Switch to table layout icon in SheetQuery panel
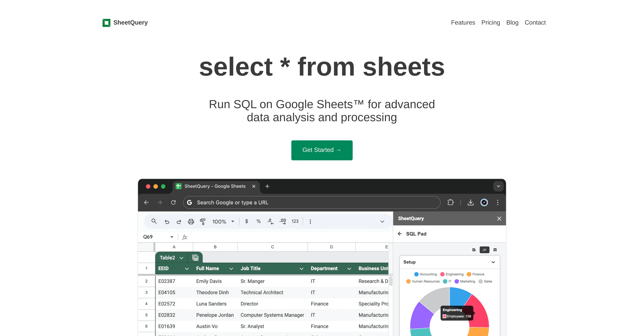 point(495,250)
